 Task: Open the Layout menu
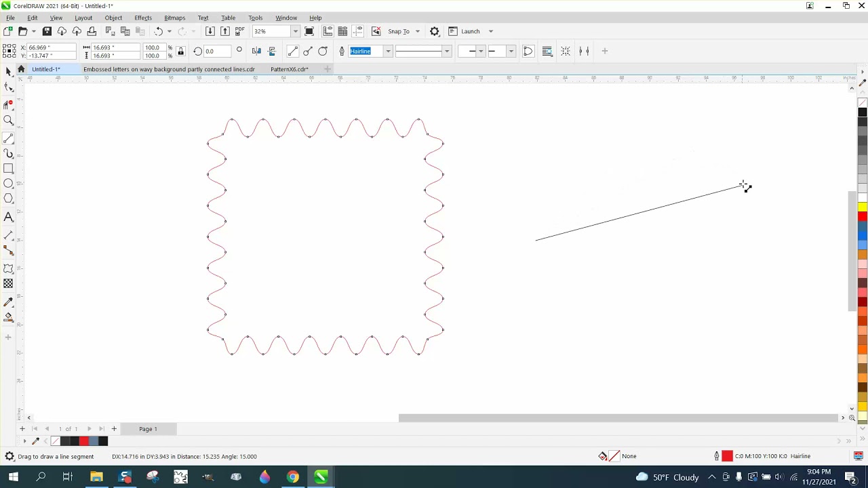pyautogui.click(x=83, y=18)
